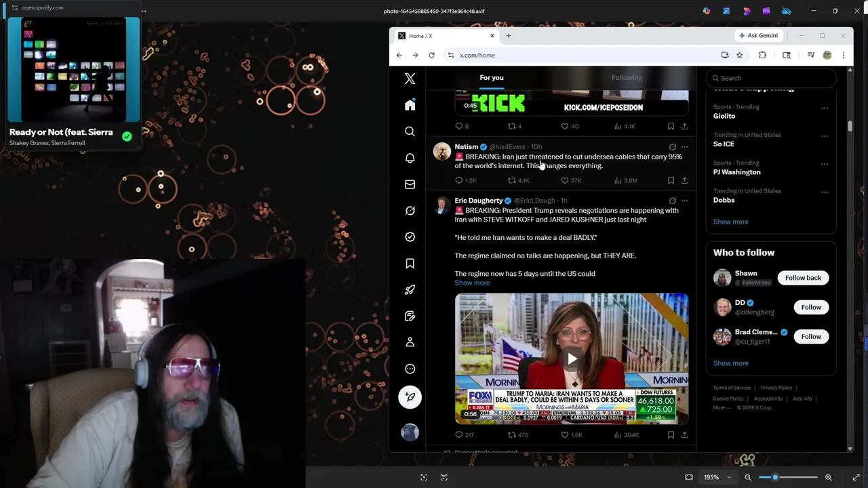Open the account avatar at the sidebar bottom
868x488 pixels.
410,432
